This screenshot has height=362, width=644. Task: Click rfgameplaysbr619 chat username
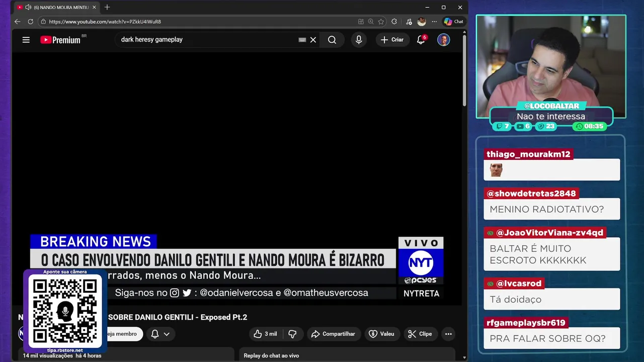[x=526, y=323]
